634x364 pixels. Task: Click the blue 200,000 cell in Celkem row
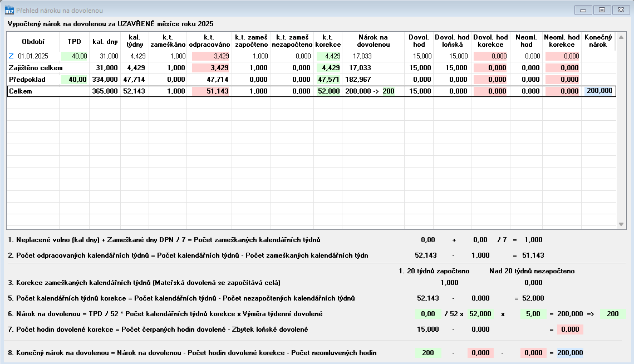(598, 91)
